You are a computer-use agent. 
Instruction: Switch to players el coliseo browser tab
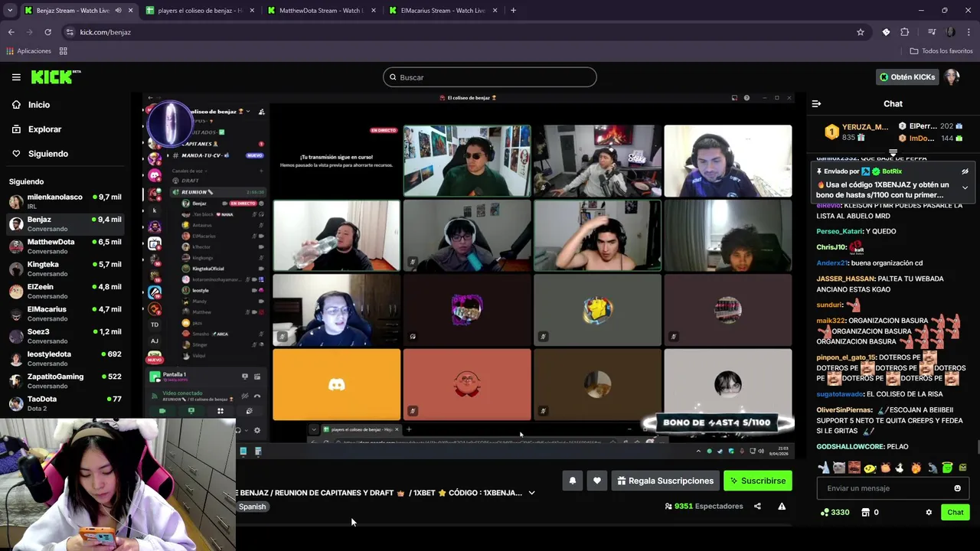(x=200, y=11)
